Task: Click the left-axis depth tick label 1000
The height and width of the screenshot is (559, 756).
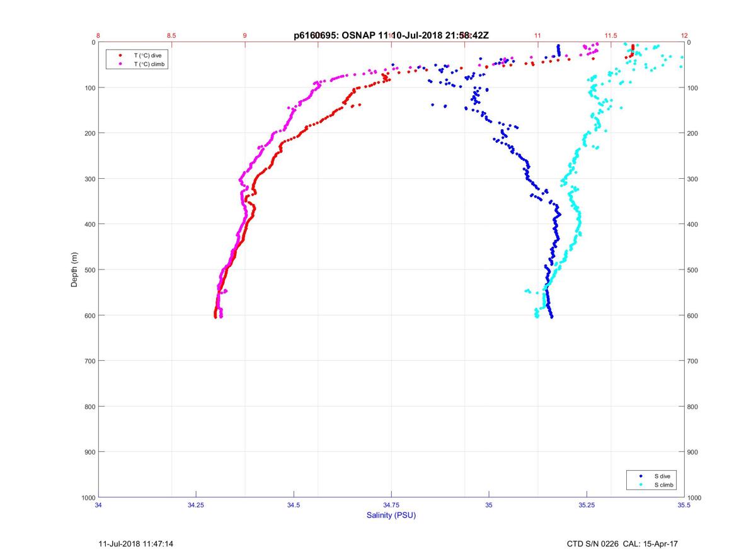Action: (x=88, y=498)
